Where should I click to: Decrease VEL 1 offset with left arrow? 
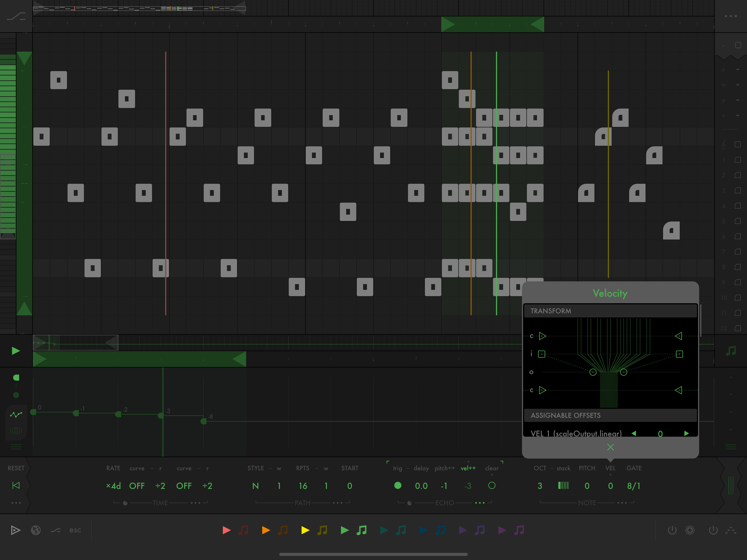pyautogui.click(x=634, y=433)
